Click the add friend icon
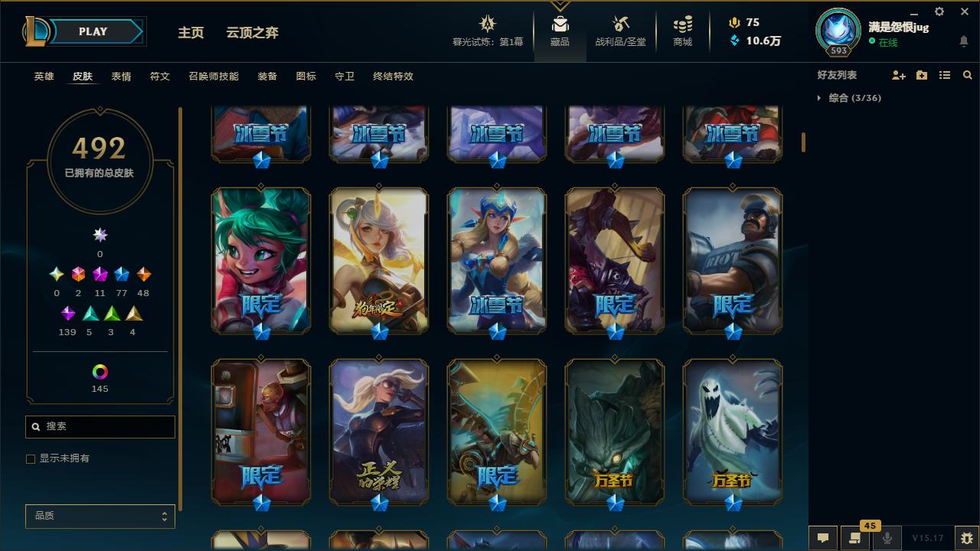 point(899,75)
